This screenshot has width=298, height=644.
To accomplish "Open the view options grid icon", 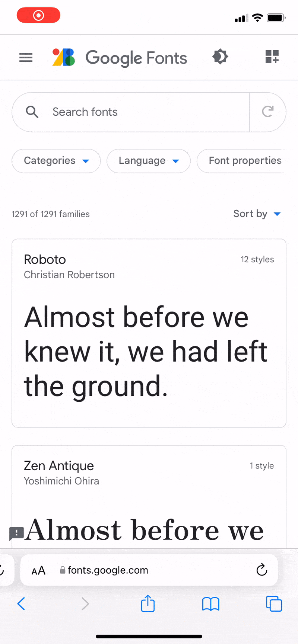I will 272,57.
